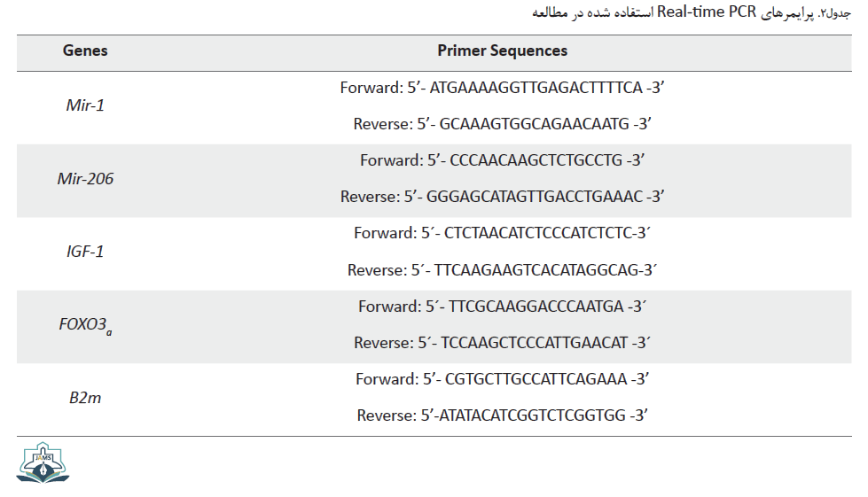
Task: Click the IGF-1 gene name cell
Action: coord(85,252)
